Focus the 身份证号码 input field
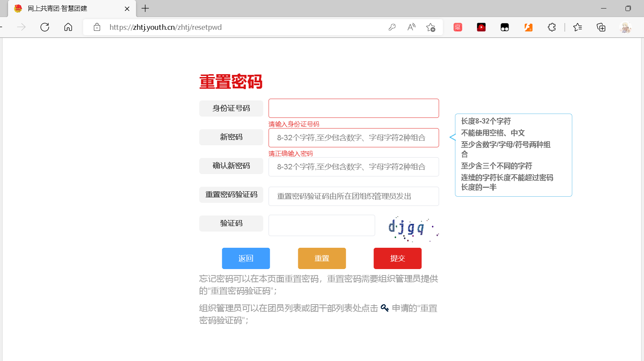This screenshot has width=644, height=361. click(354, 108)
